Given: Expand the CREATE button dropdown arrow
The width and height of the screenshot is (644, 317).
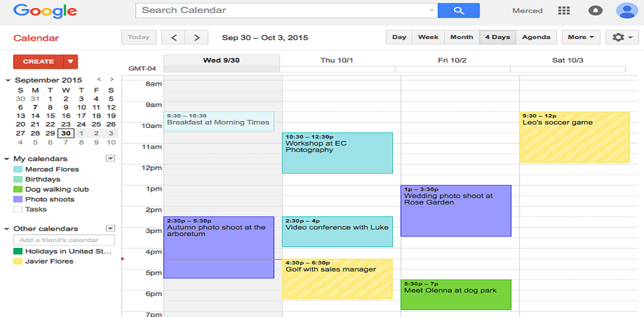Looking at the screenshot, I should pyautogui.click(x=70, y=62).
